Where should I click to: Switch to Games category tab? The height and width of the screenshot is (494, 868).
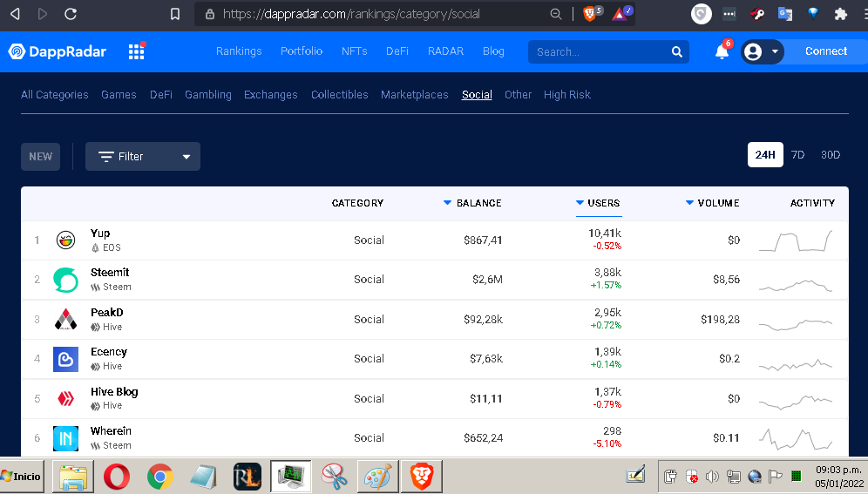click(x=119, y=95)
